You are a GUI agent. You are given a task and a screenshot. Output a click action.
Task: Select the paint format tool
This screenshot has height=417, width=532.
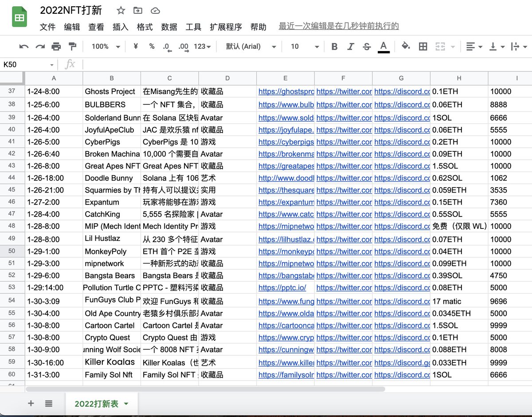(x=72, y=47)
